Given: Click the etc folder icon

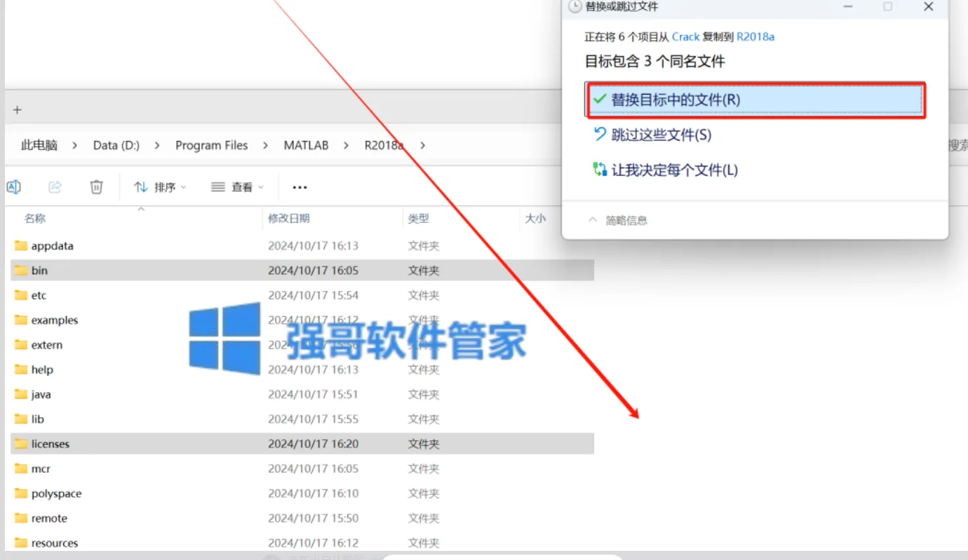Looking at the screenshot, I should [x=21, y=296].
